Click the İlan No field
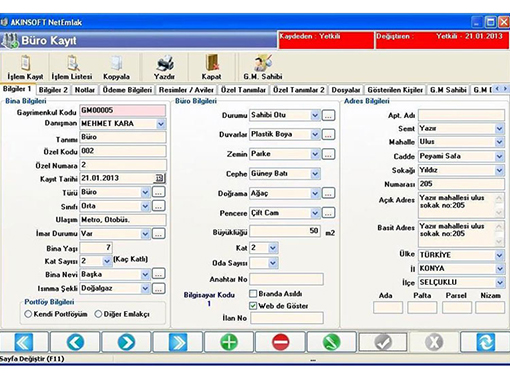 (x=287, y=318)
